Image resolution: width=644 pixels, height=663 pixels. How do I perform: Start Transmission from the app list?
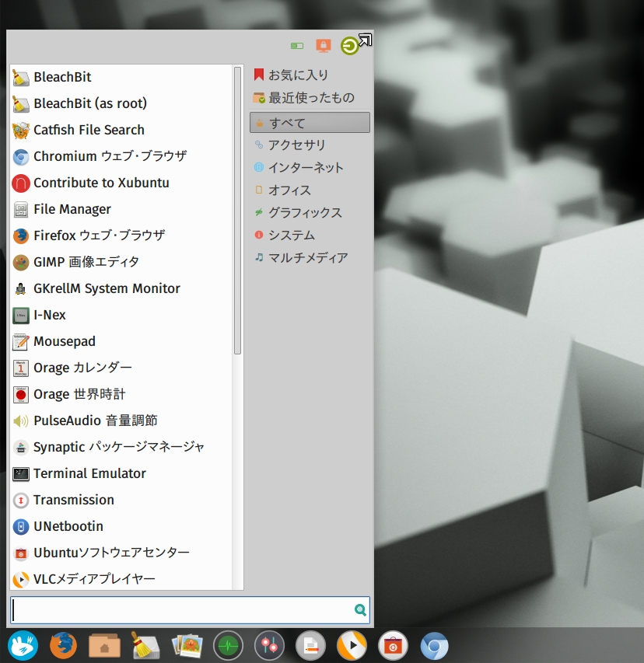click(73, 500)
